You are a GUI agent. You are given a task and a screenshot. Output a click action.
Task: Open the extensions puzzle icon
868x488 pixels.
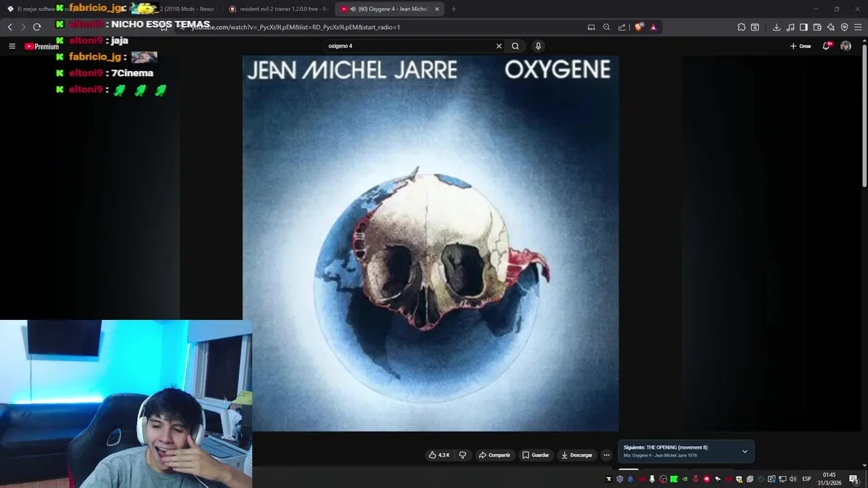[x=741, y=27]
